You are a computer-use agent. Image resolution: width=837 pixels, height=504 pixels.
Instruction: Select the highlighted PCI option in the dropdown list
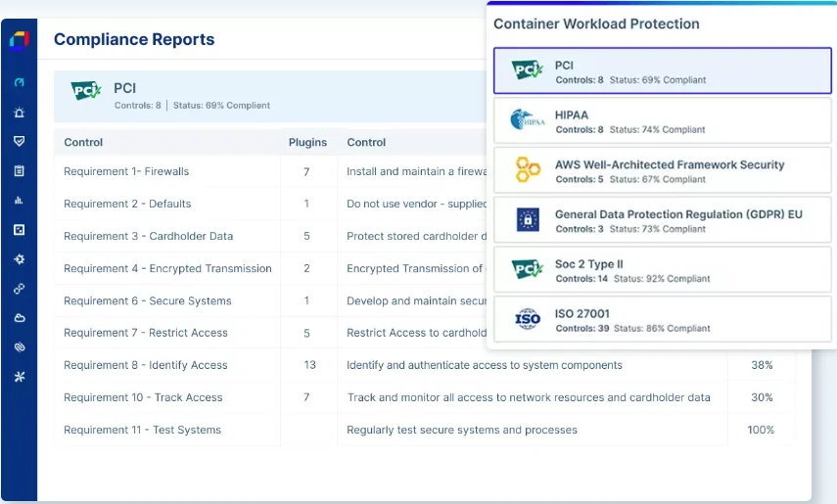pos(663,71)
